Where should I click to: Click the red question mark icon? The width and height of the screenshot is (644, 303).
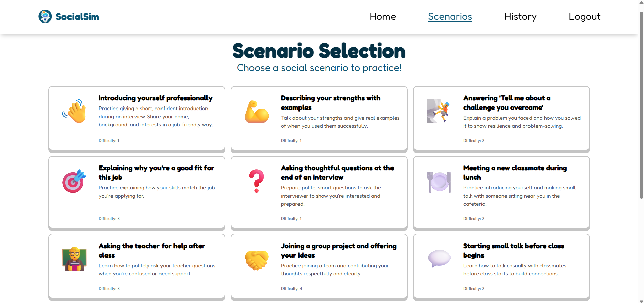point(257,181)
